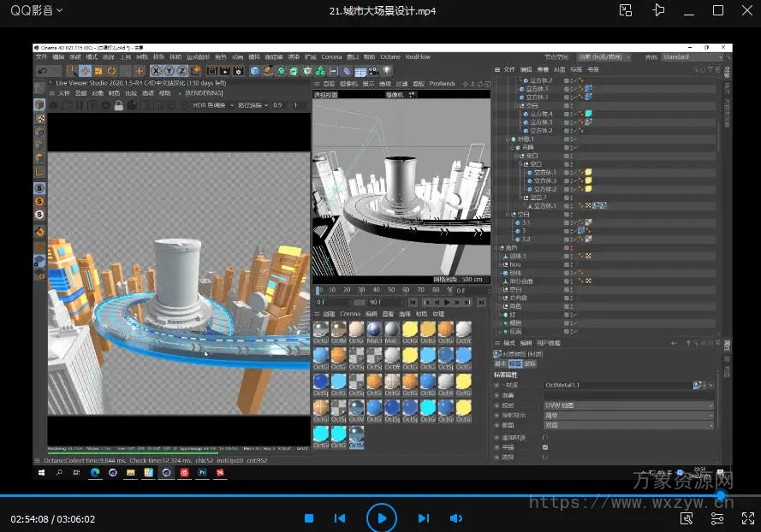The image size is (761, 532).
Task: Open the playback adjustment sliders icon
Action: (717, 518)
